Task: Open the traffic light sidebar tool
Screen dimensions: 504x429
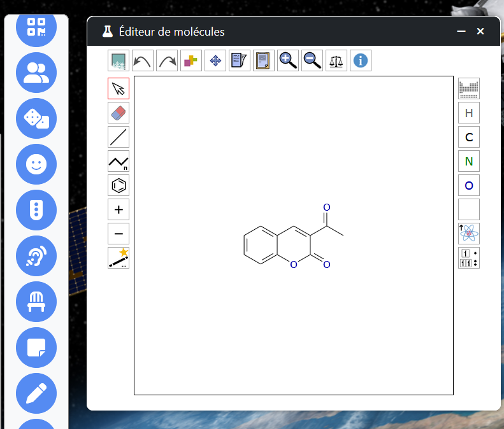Action: click(x=36, y=210)
